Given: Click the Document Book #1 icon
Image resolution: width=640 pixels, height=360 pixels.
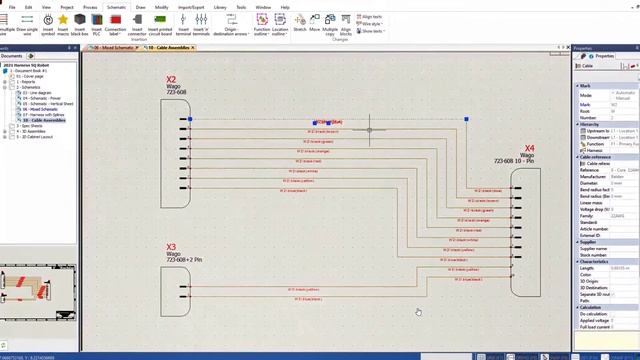Looking at the screenshot, I should coord(5,71).
